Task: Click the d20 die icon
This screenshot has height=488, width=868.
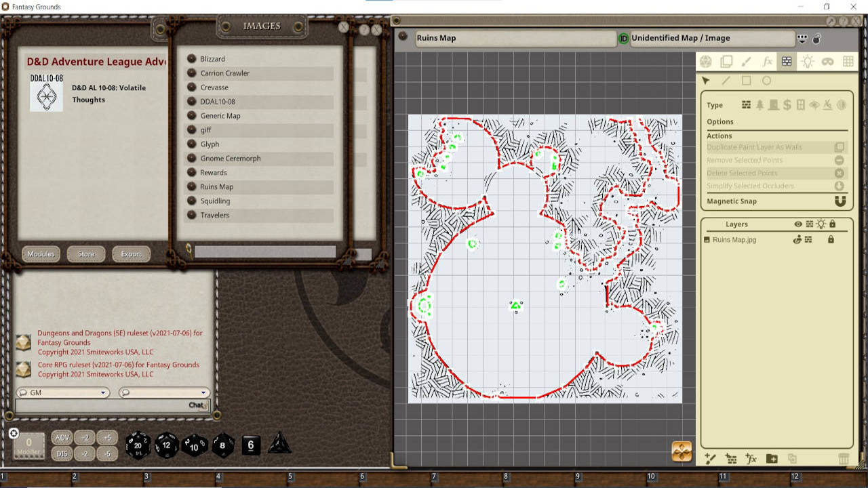Action: 138,445
